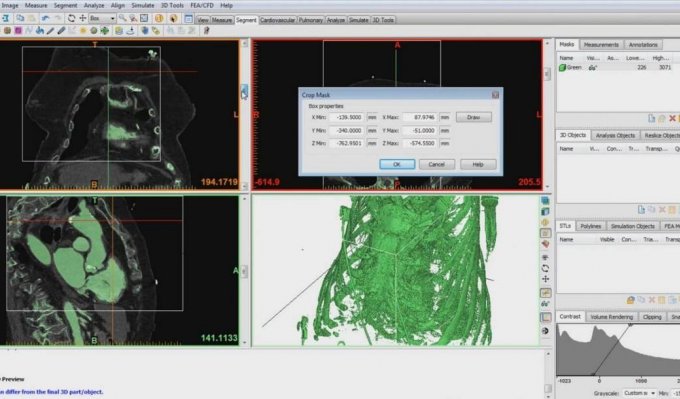Click the glasses visibility icon in 3D viewport toolbar
680x399 pixels.
(x=545, y=304)
